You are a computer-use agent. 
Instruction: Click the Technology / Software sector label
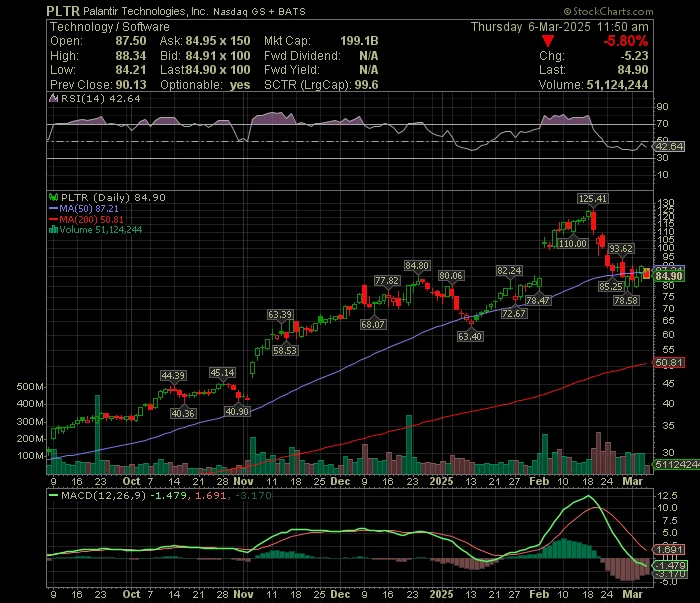[110, 27]
